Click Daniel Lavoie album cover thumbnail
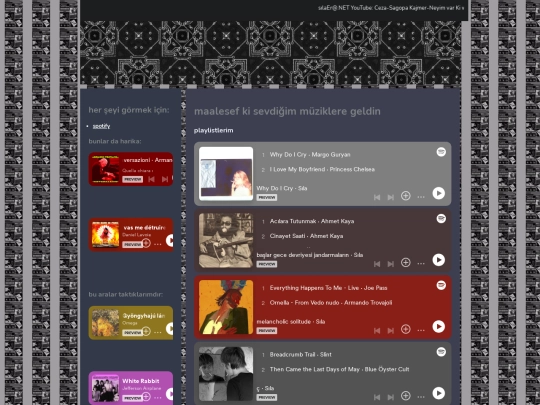540x405 pixels. coord(105,235)
